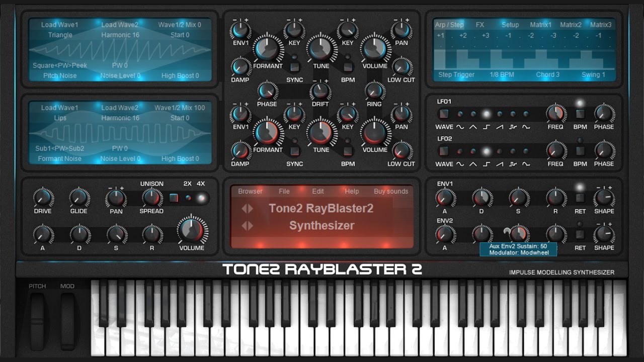Switch to the Setup tab
The height and width of the screenshot is (362, 644).
[x=510, y=25]
